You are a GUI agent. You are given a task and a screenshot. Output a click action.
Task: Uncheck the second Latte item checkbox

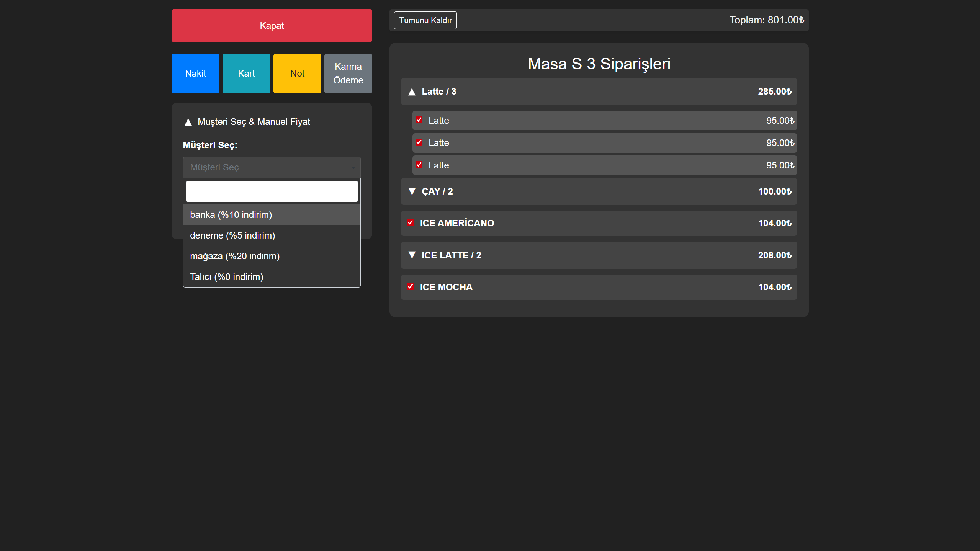[x=419, y=142]
